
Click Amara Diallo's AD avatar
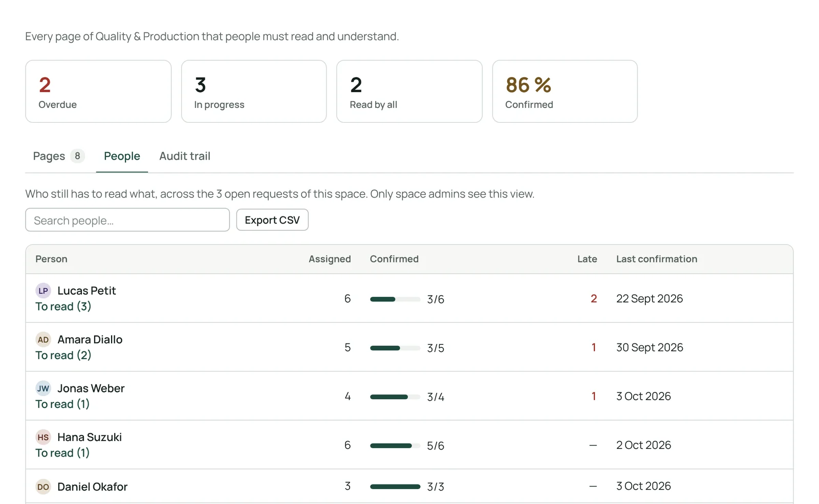pyautogui.click(x=44, y=340)
